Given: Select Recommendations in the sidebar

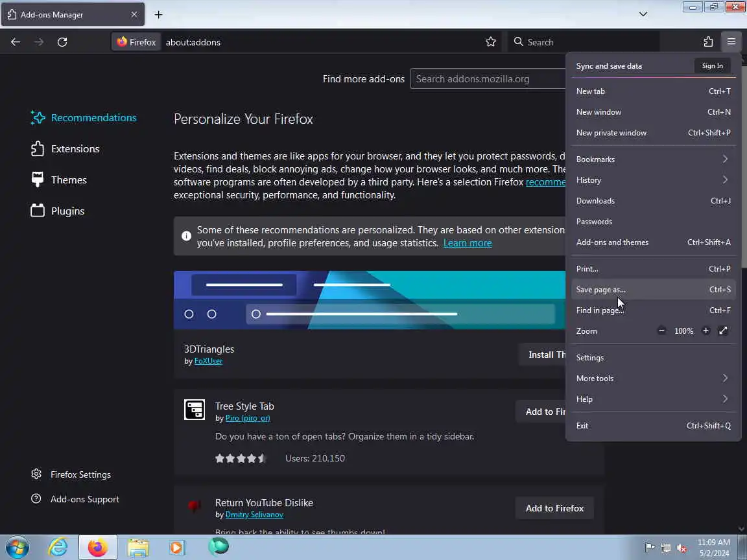Looking at the screenshot, I should click(84, 117).
